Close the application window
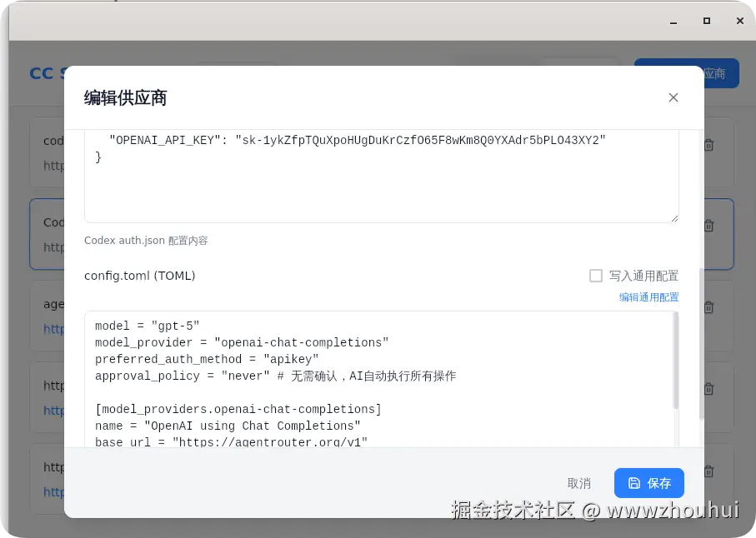Viewport: 756px width, 538px height. 740,21
